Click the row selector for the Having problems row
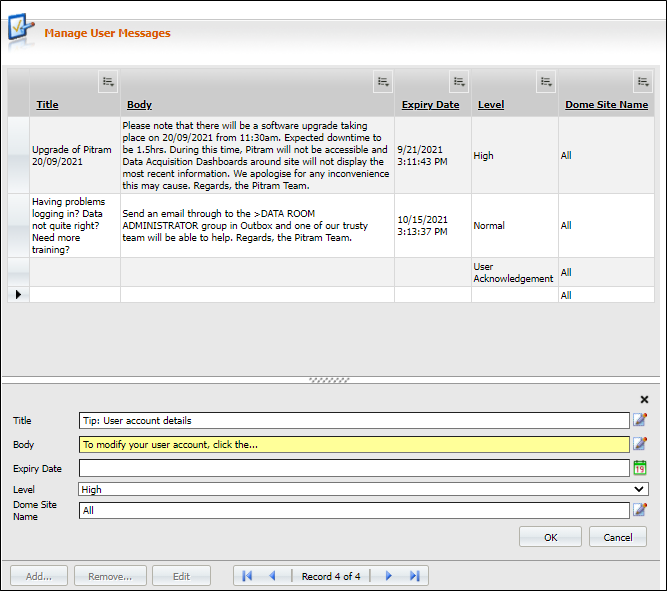This screenshot has height=591, width=667. click(x=18, y=226)
